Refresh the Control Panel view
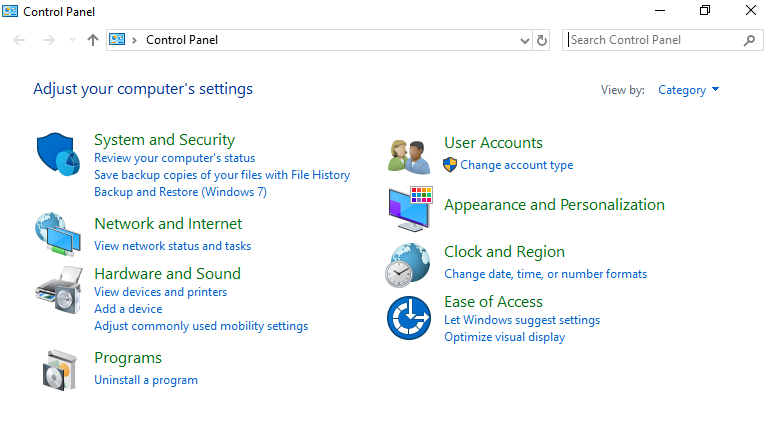771x429 pixels. (x=542, y=40)
